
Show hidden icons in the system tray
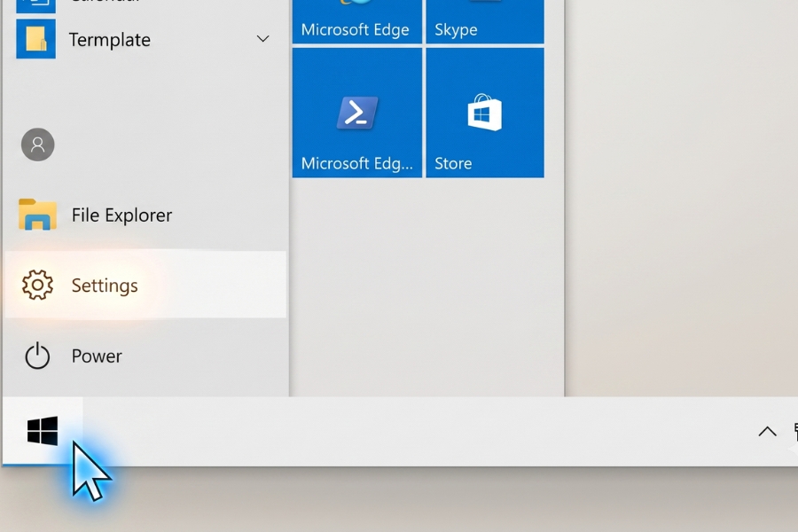767,432
